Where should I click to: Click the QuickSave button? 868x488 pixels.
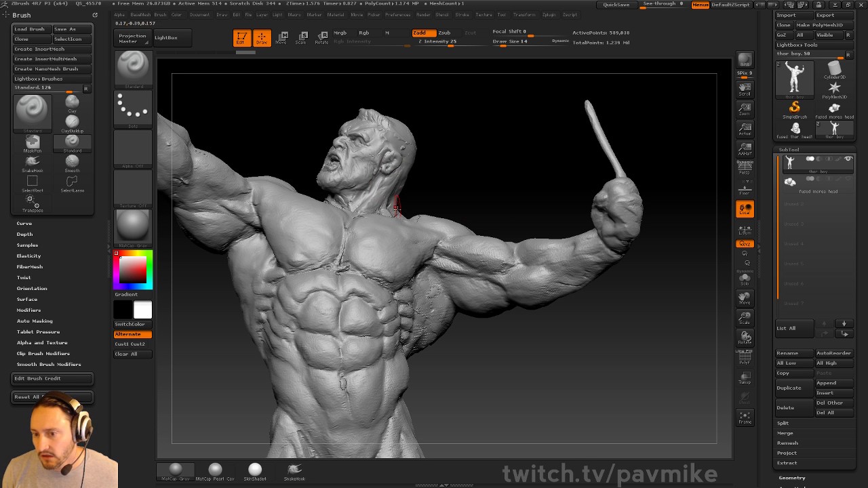[x=616, y=5]
